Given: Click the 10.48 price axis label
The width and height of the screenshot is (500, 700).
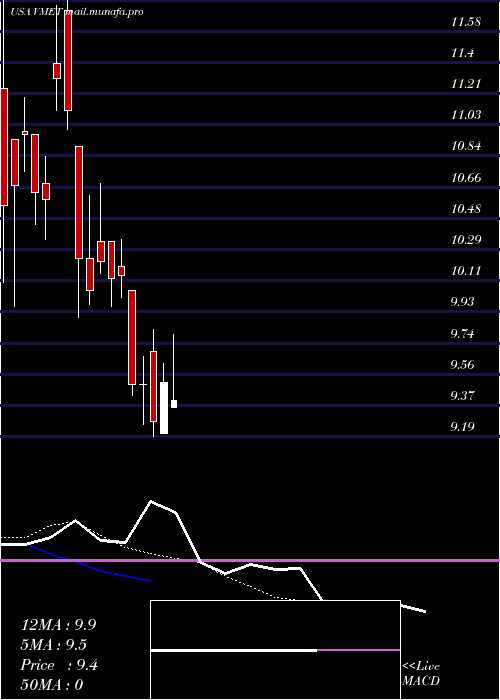Looking at the screenshot, I should pyautogui.click(x=466, y=208).
